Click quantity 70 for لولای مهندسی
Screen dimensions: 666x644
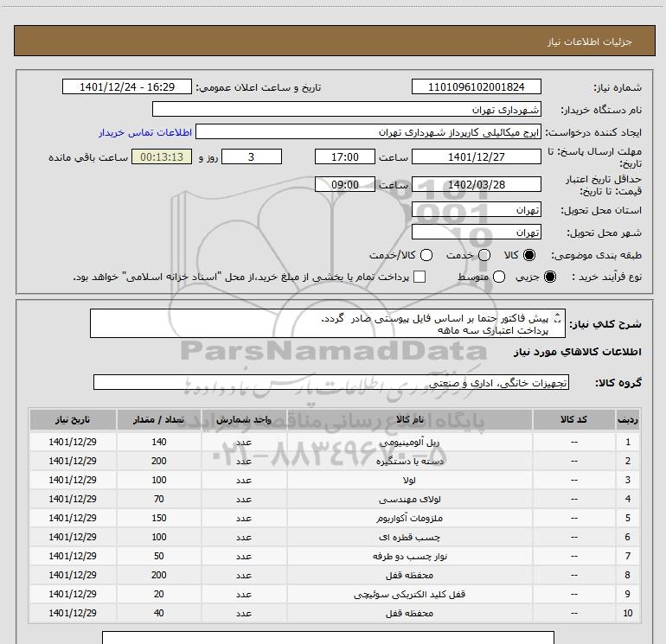point(159,500)
